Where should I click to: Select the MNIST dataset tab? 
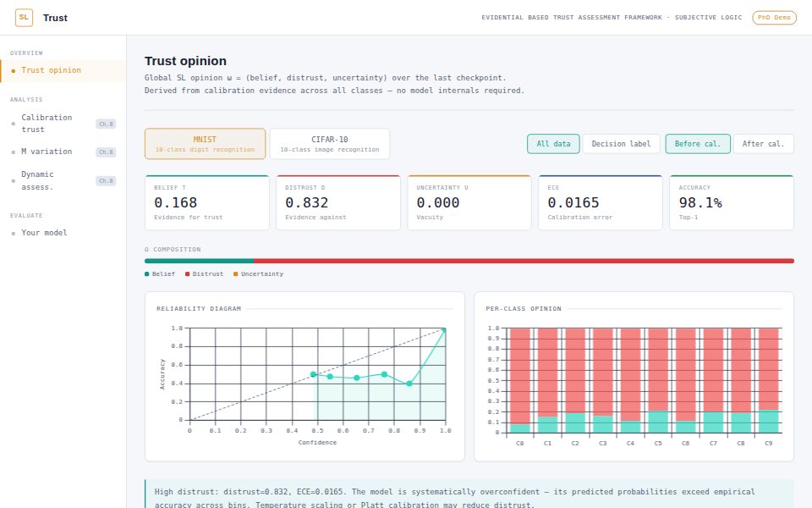(205, 144)
